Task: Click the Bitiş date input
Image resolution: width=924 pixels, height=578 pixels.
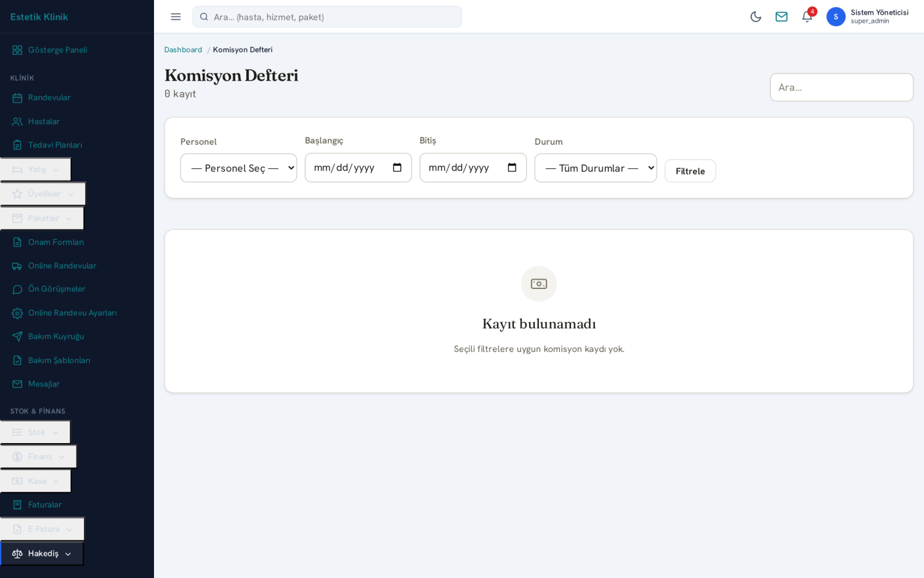Action: 472,168
